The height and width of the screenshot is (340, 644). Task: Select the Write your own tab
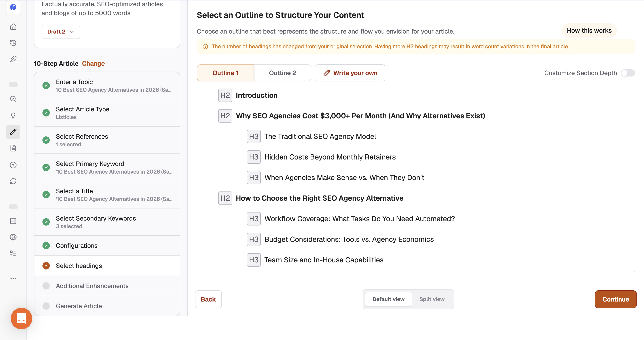click(350, 73)
